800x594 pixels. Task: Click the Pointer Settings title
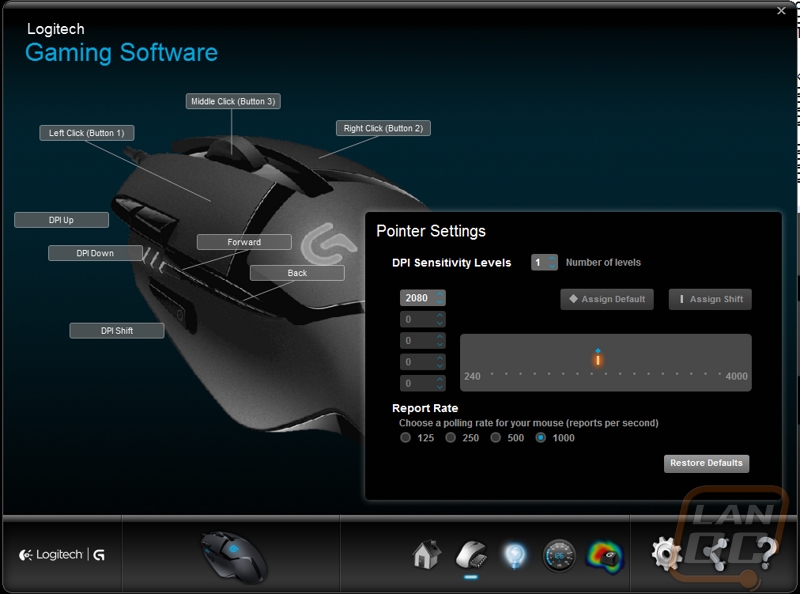431,231
